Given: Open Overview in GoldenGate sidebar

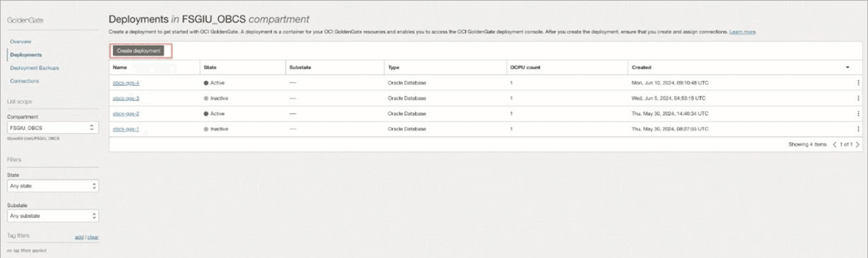Looking at the screenshot, I should pyautogui.click(x=21, y=42).
